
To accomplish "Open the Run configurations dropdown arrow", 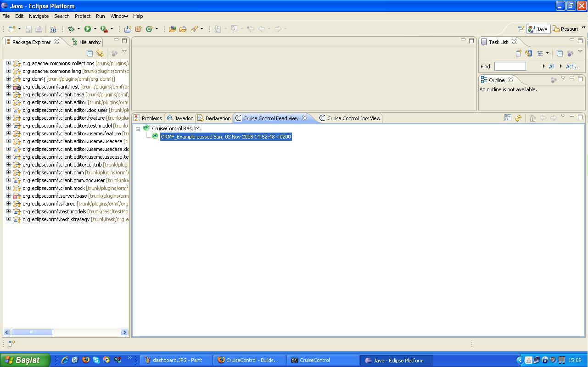I will (x=95, y=29).
